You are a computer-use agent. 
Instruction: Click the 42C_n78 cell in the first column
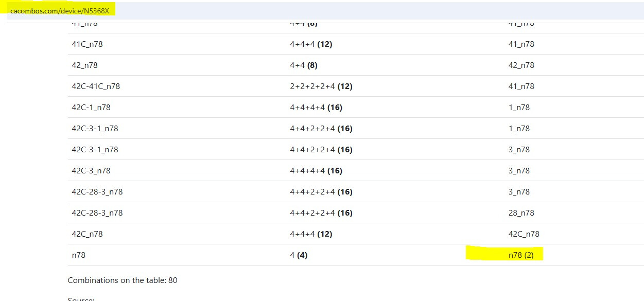click(x=87, y=234)
